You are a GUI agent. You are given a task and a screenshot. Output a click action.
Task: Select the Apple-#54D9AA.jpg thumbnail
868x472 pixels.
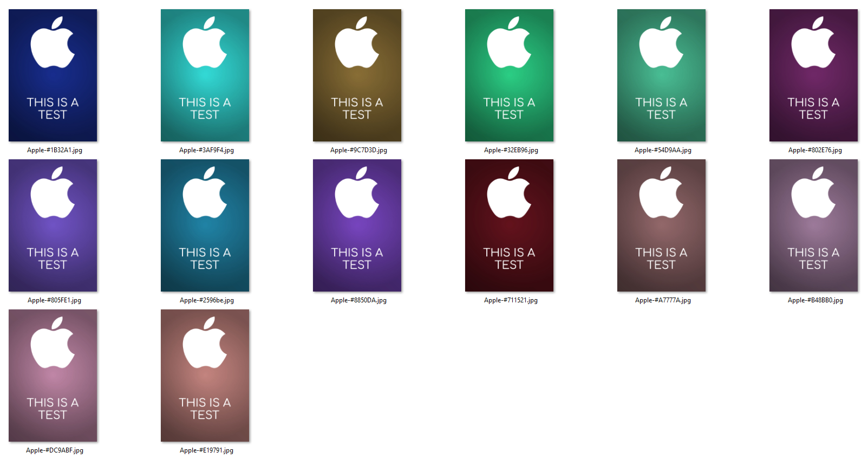click(661, 75)
